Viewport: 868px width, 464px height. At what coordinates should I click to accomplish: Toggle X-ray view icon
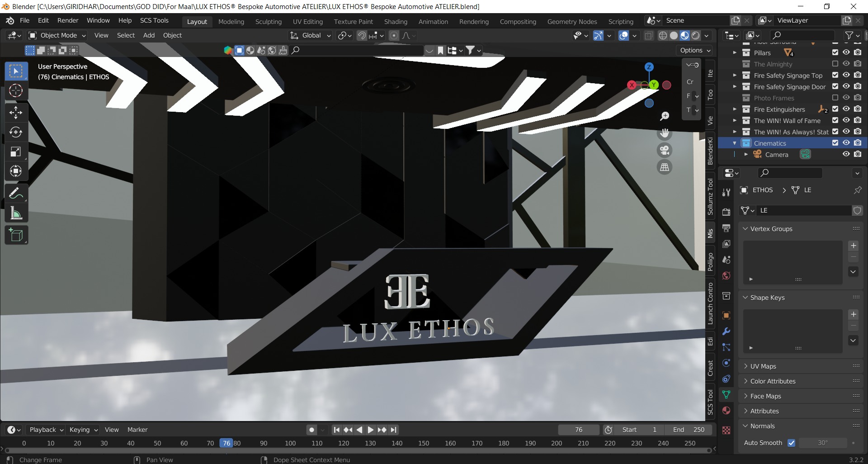click(x=649, y=36)
